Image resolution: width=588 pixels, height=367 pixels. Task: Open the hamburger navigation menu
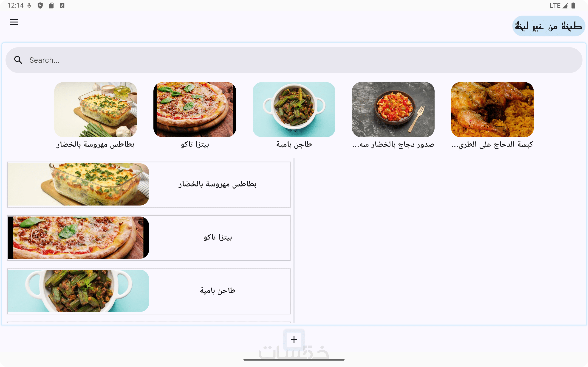coord(14,22)
